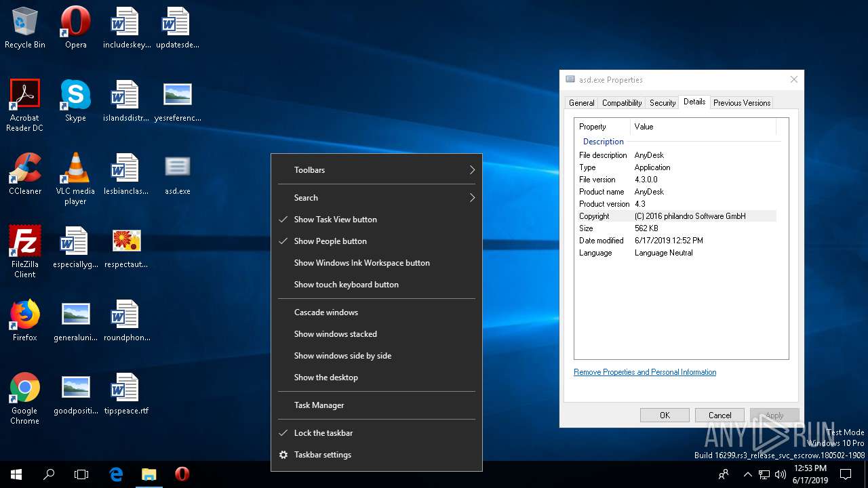The image size is (868, 488).
Task: Select the islandsdistr document icon
Action: [126, 100]
